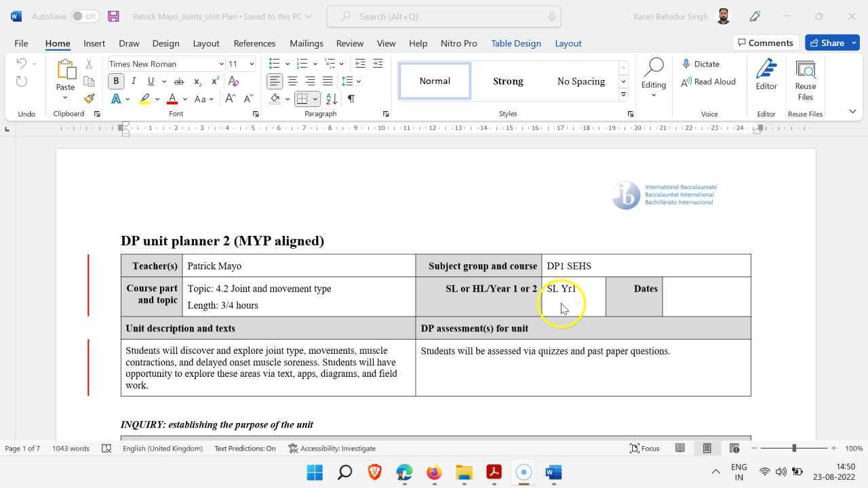868x488 pixels.
Task: Click the Save icon in title bar
Action: (x=113, y=16)
